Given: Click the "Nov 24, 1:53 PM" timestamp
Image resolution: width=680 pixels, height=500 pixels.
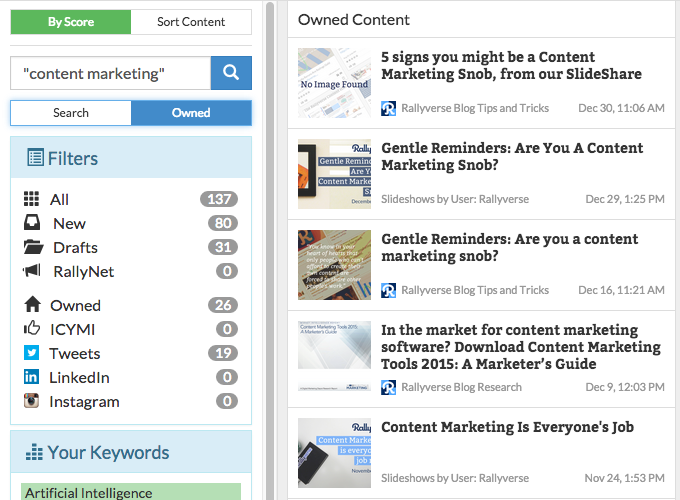Looking at the screenshot, I should (x=624, y=478).
